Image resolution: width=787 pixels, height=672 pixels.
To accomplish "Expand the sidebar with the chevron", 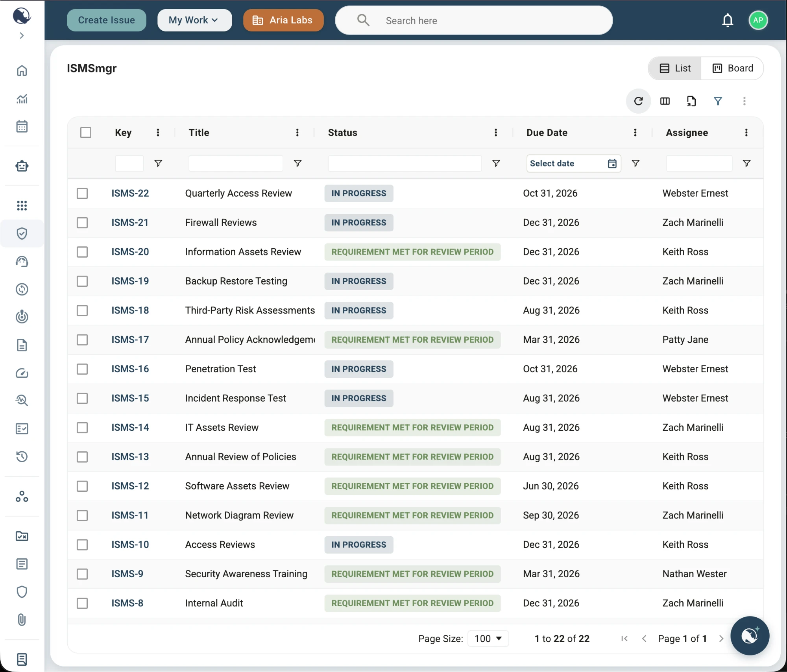I will click(22, 35).
